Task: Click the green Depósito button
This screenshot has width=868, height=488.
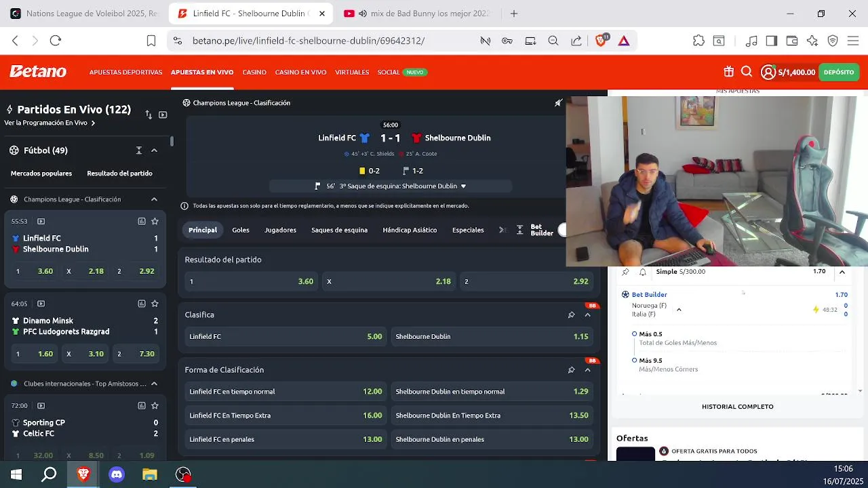Action: 839,72
